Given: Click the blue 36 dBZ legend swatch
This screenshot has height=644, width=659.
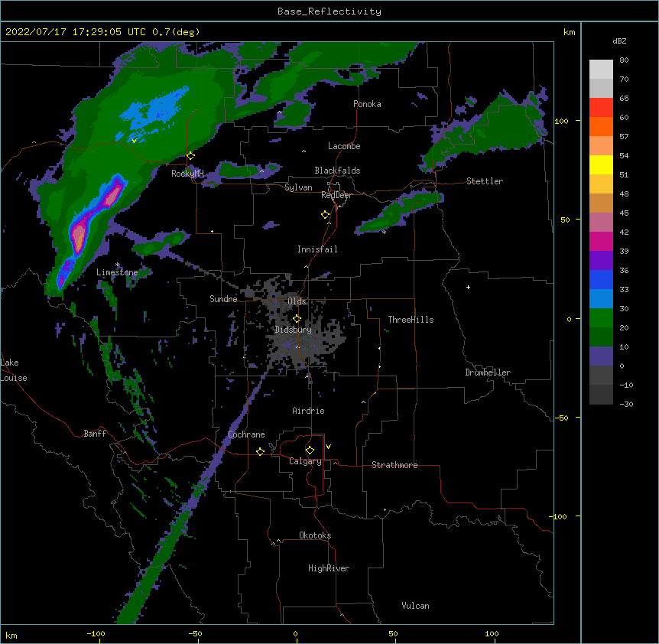Looking at the screenshot, I should point(601,279).
